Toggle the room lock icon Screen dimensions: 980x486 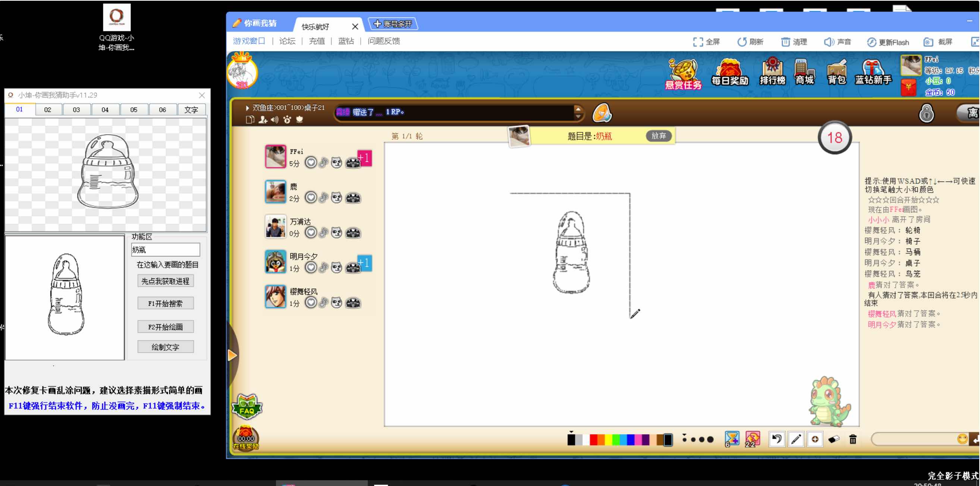click(x=926, y=113)
